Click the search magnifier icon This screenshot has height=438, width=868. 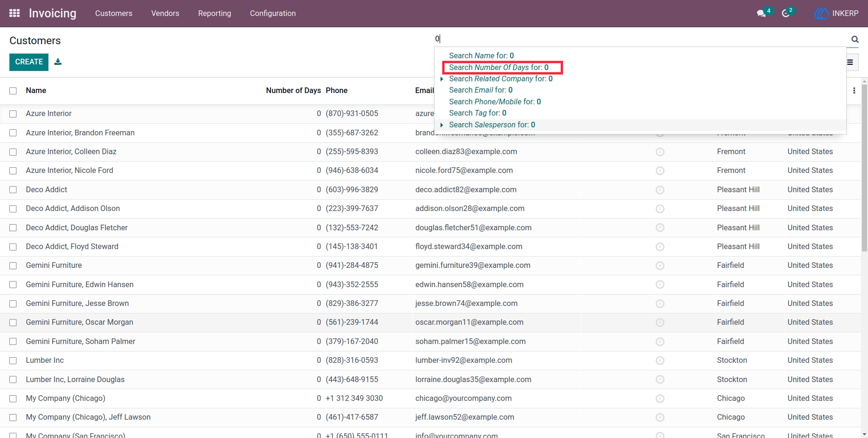[855, 39]
